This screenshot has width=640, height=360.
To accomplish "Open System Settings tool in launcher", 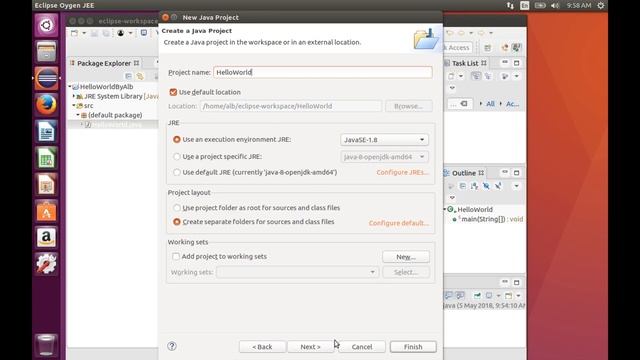I will point(46,264).
